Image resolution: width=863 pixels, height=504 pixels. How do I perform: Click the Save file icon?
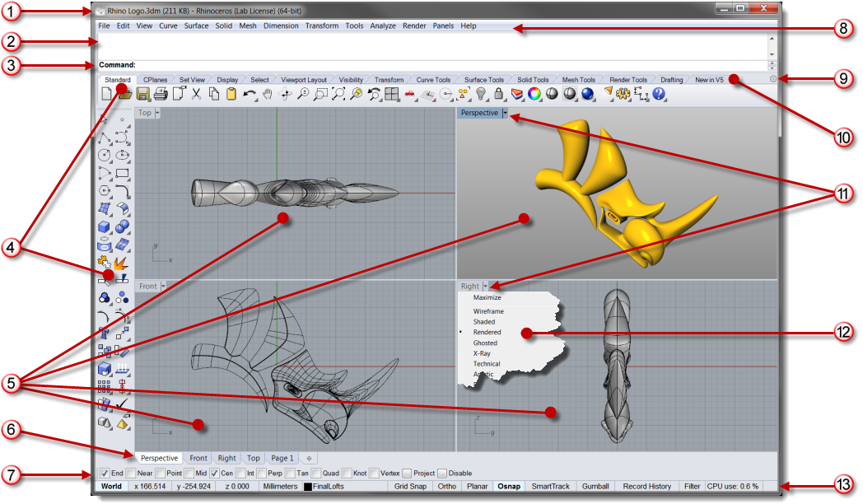(143, 94)
